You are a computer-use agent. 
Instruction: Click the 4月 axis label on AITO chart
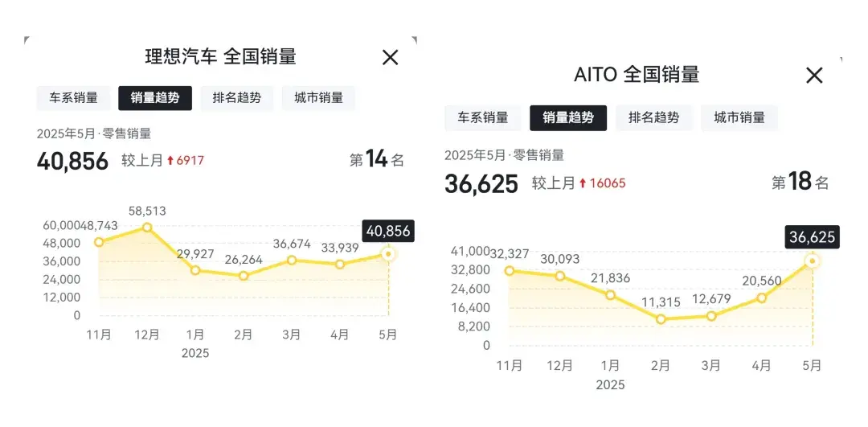click(762, 366)
